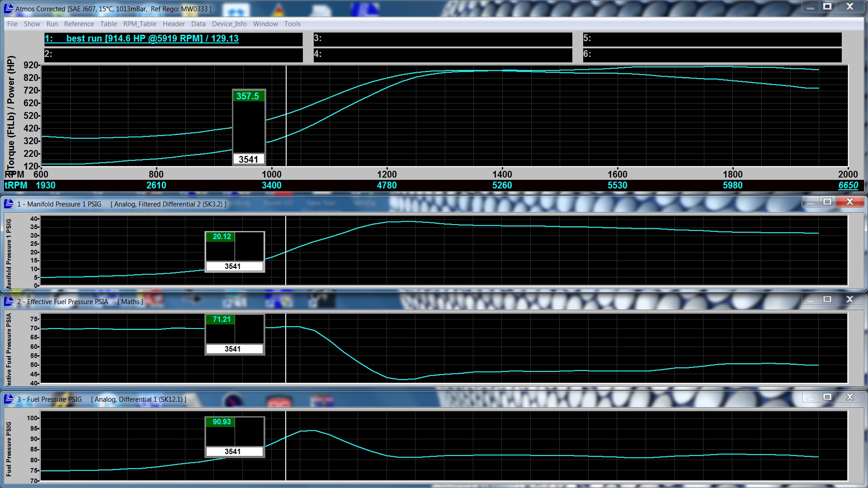This screenshot has width=868, height=488.
Task: Select empty run slot 2 field
Action: point(173,55)
